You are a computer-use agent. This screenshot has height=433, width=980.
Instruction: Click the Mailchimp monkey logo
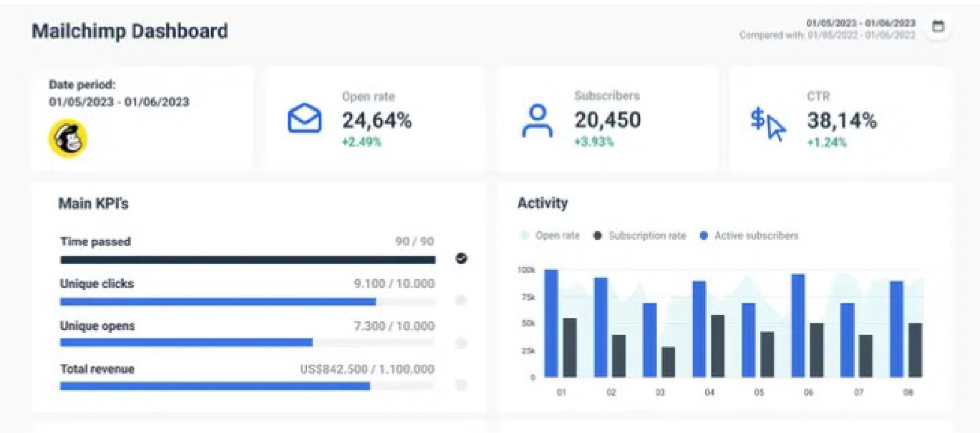(x=67, y=137)
